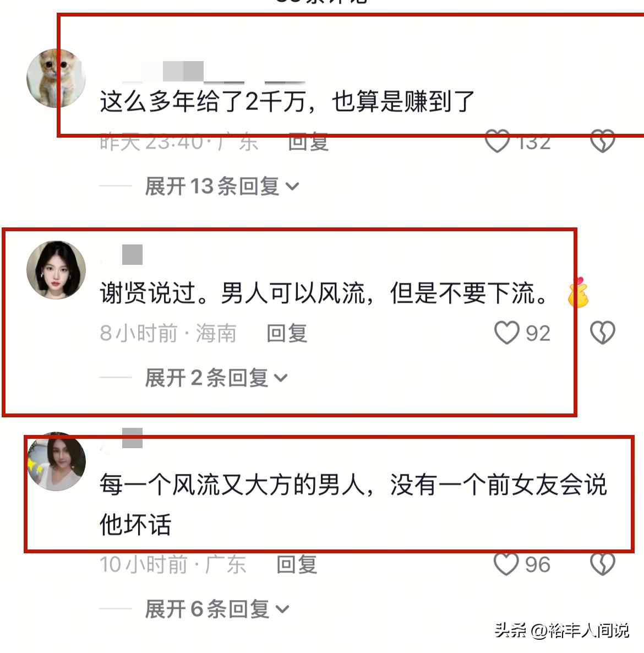Dislike the comment about 前女友
The height and width of the screenshot is (653, 644).
point(602,564)
